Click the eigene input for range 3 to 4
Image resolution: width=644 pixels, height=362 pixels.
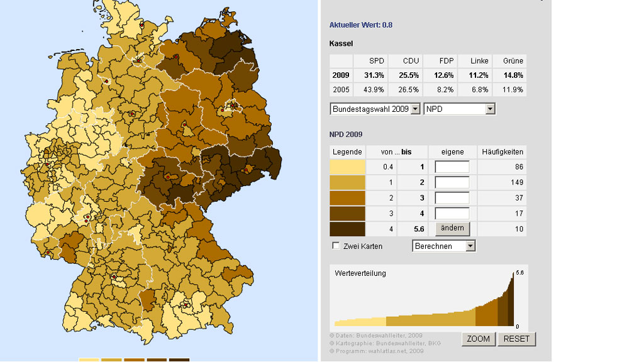tap(452, 214)
